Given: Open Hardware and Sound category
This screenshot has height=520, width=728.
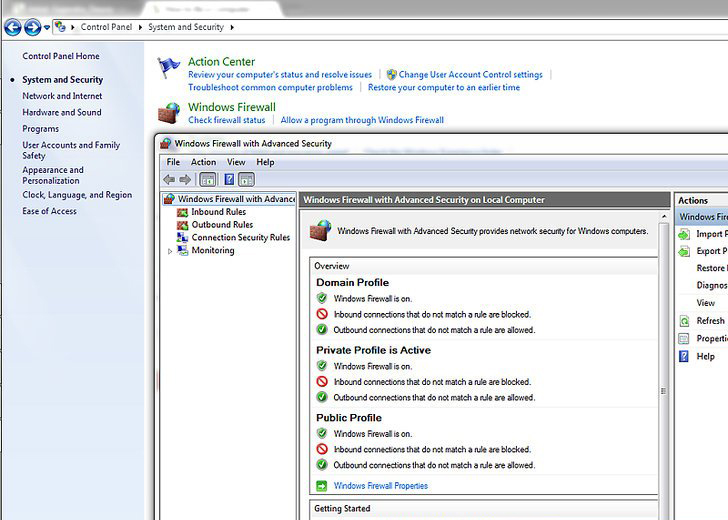Looking at the screenshot, I should click(62, 112).
